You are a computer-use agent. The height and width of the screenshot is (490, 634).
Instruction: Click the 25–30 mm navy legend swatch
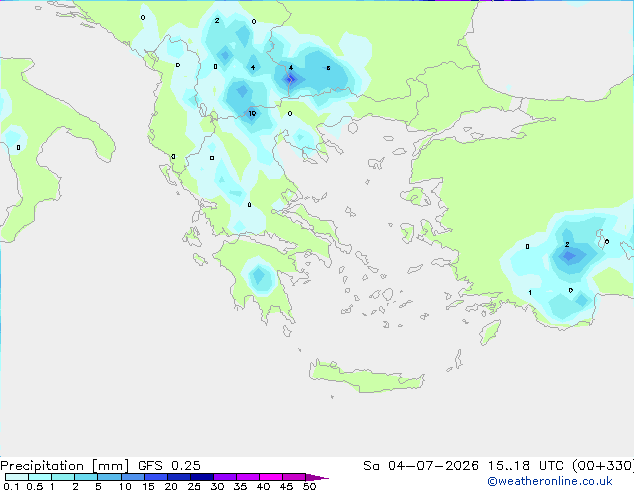pyautogui.click(x=201, y=477)
